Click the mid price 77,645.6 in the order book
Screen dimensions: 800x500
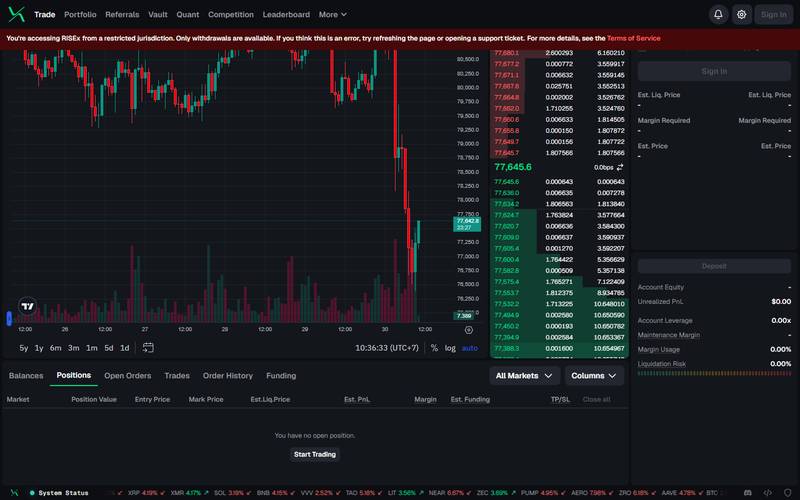pos(513,167)
